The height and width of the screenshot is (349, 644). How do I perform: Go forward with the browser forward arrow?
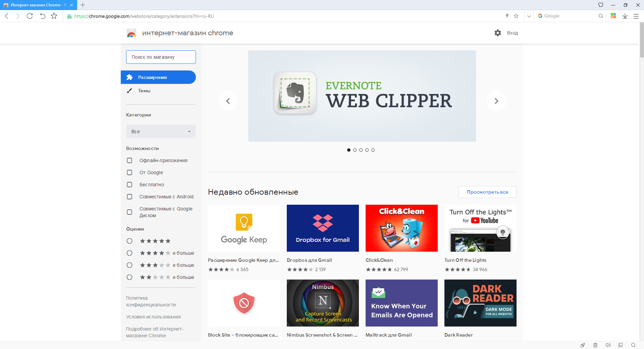[x=18, y=16]
